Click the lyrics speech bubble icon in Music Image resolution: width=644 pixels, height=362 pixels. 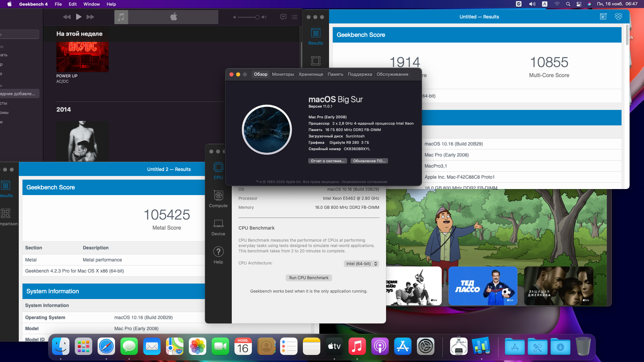[x=283, y=17]
